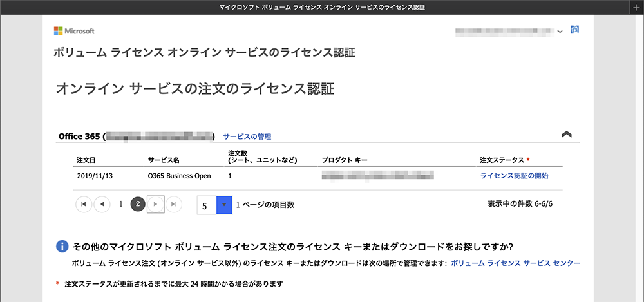Screen dimensions: 644x302
Task: Open the items per page dropdown arrow
Action: [x=224, y=205]
